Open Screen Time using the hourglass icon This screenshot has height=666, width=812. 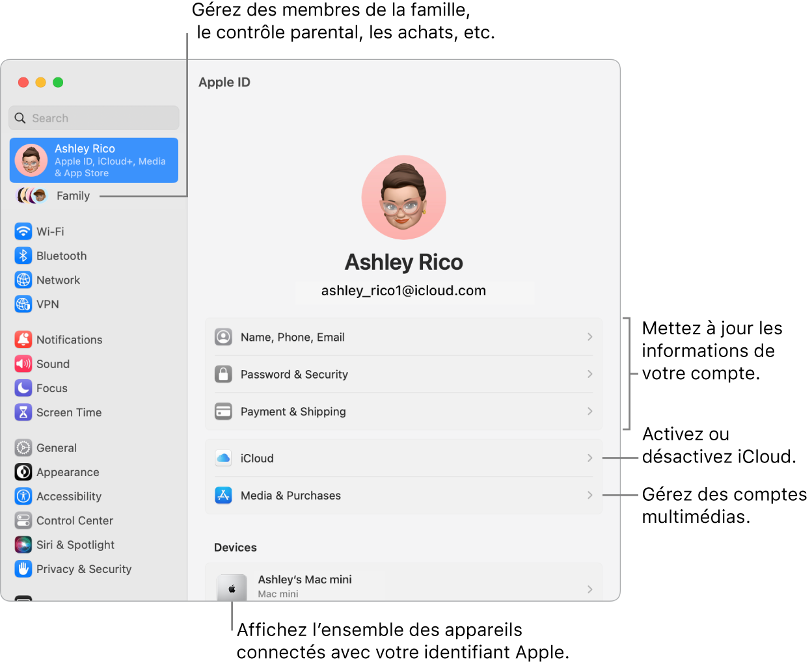click(23, 412)
